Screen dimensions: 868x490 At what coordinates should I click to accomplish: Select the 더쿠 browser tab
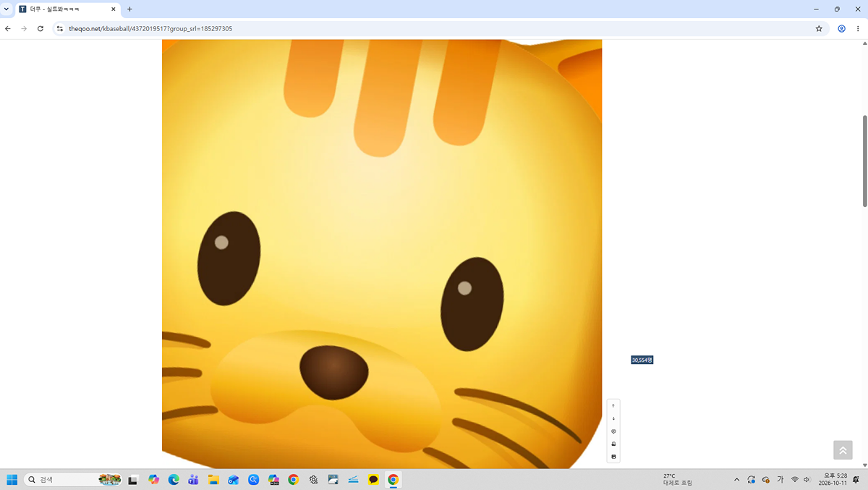point(68,9)
